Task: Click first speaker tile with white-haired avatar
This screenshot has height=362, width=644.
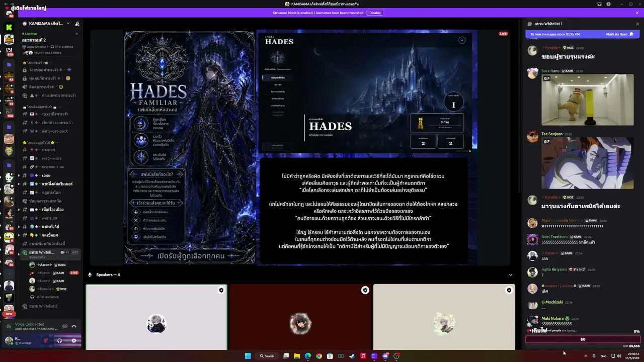Action: pyautogui.click(x=156, y=317)
